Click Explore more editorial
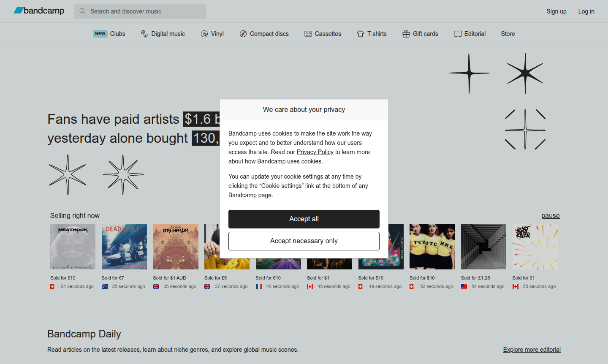608x364 pixels. tap(532, 349)
